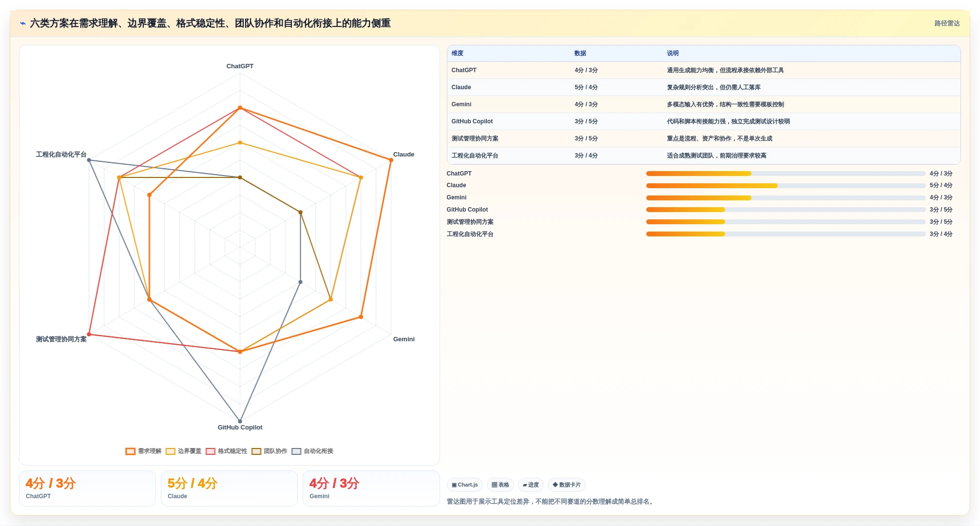The image size is (980, 526).
Task: Click the Claude radar axis label
Action: (404, 155)
